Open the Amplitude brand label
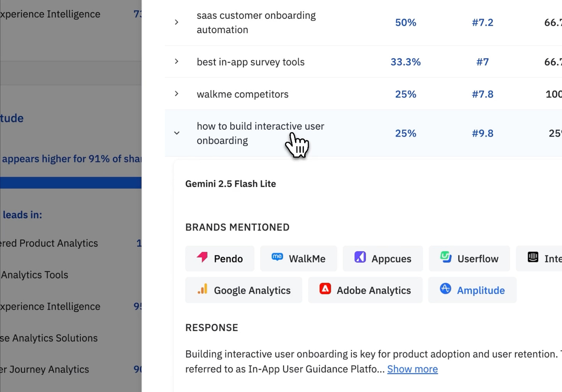Image resolution: width=562 pixels, height=392 pixels. click(481, 290)
